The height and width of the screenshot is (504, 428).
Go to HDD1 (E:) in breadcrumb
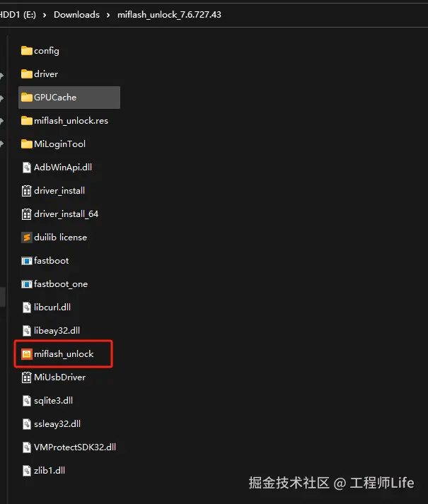18,15
